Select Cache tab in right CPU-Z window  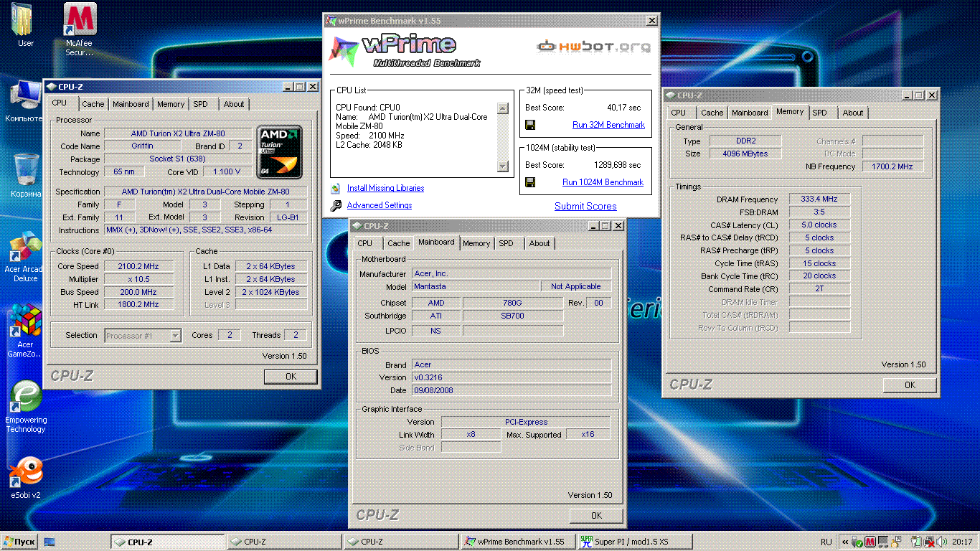(x=712, y=113)
